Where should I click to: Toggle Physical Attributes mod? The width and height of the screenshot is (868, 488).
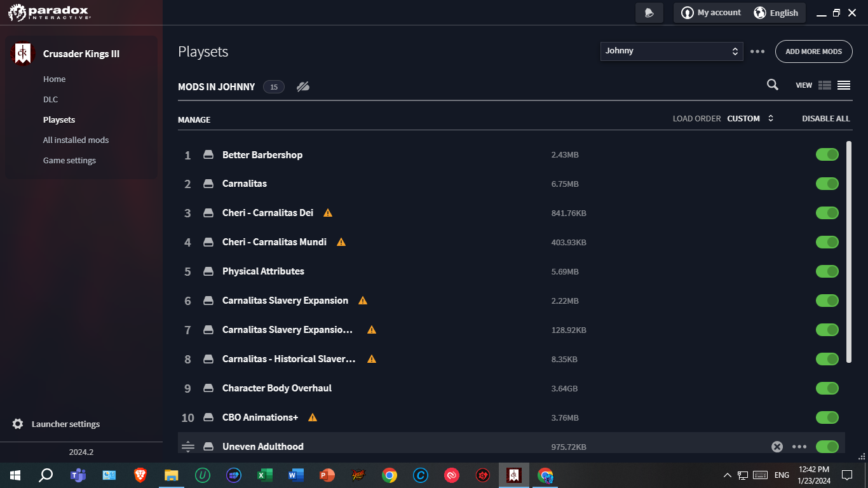(827, 271)
